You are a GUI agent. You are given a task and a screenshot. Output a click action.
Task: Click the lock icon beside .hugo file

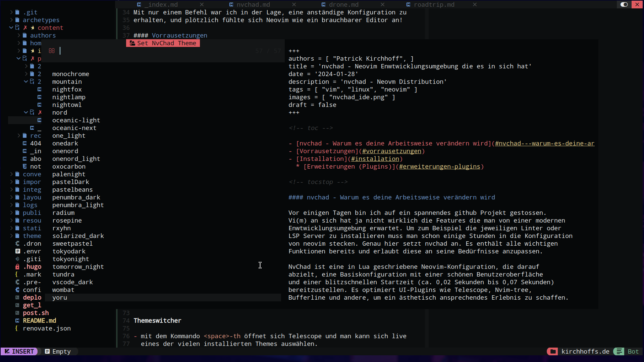tap(17, 267)
